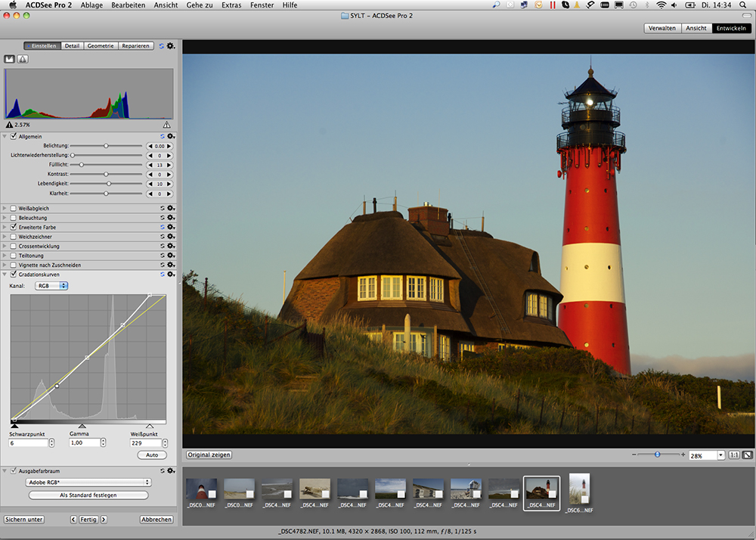Click the Auto curves button

coord(152,455)
